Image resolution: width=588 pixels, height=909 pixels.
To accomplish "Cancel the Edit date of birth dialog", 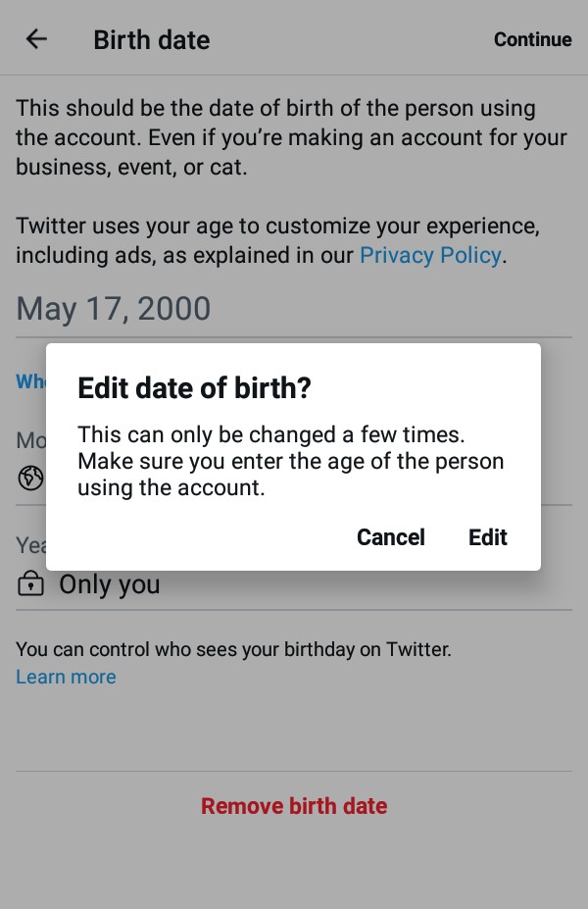I will pyautogui.click(x=390, y=537).
